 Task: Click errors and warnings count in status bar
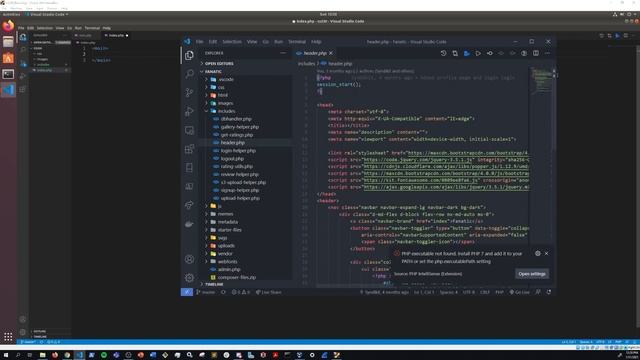point(240,292)
